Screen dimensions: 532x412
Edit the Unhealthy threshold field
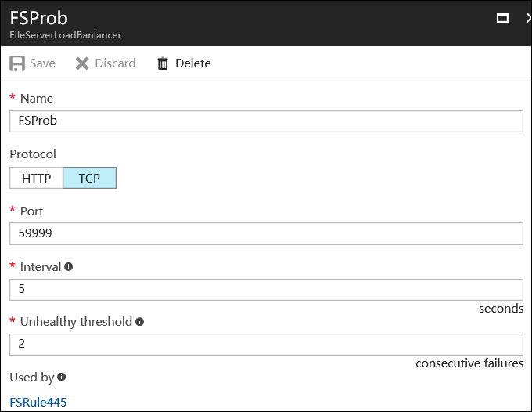[266, 345]
